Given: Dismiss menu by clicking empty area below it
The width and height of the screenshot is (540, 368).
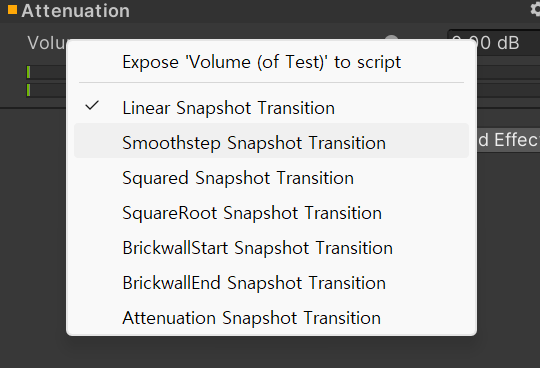Looking at the screenshot, I should point(271,353).
